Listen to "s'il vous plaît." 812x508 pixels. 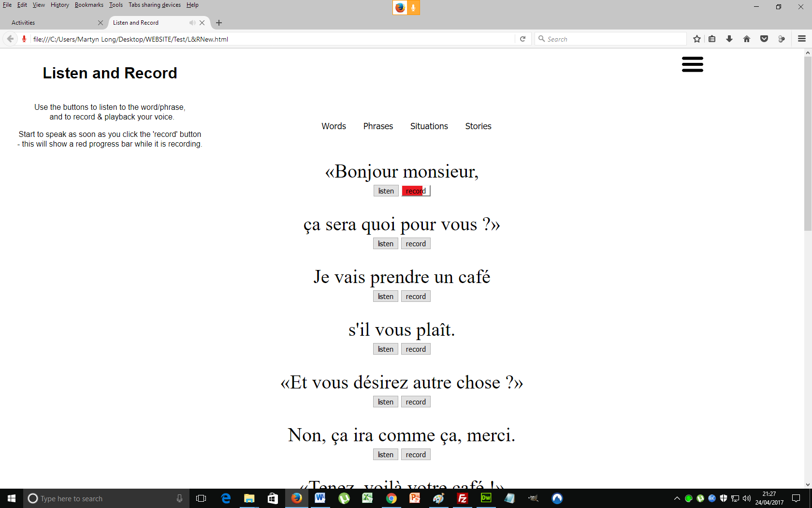[x=386, y=349]
